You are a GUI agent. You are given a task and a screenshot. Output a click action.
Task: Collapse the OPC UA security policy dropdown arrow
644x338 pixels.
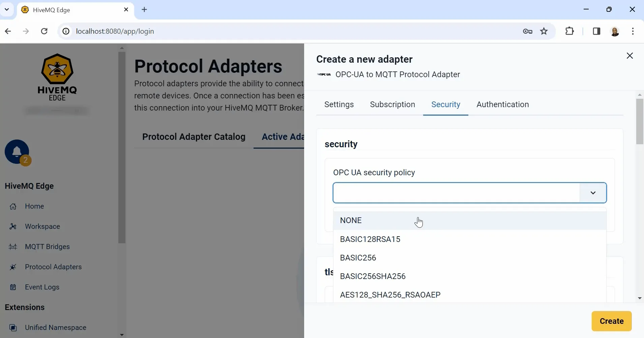coord(593,193)
